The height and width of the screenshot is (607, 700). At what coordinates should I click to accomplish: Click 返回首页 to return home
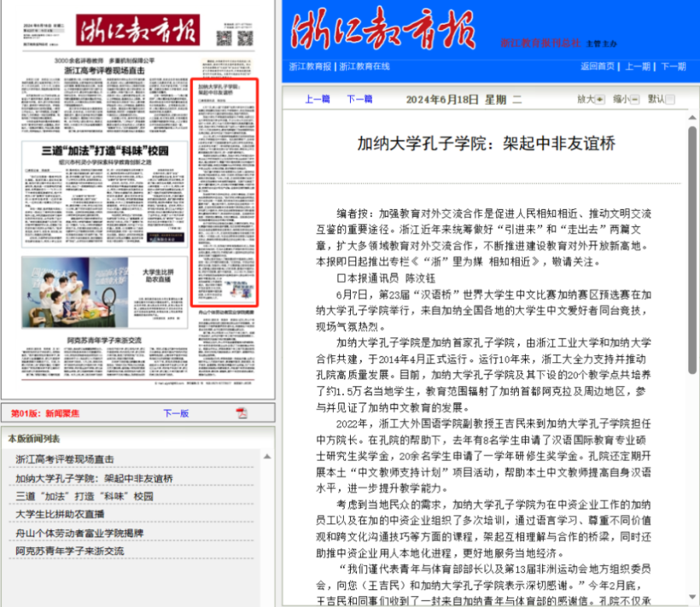(597, 67)
